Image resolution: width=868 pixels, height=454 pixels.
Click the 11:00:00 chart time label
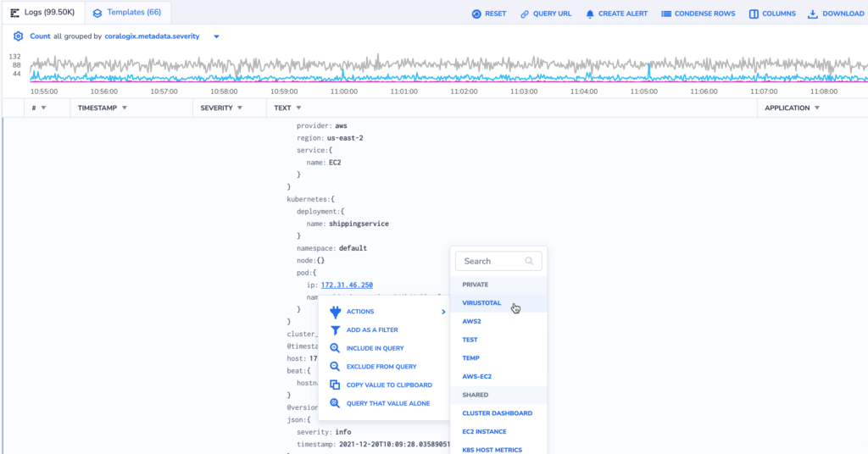pyautogui.click(x=344, y=91)
